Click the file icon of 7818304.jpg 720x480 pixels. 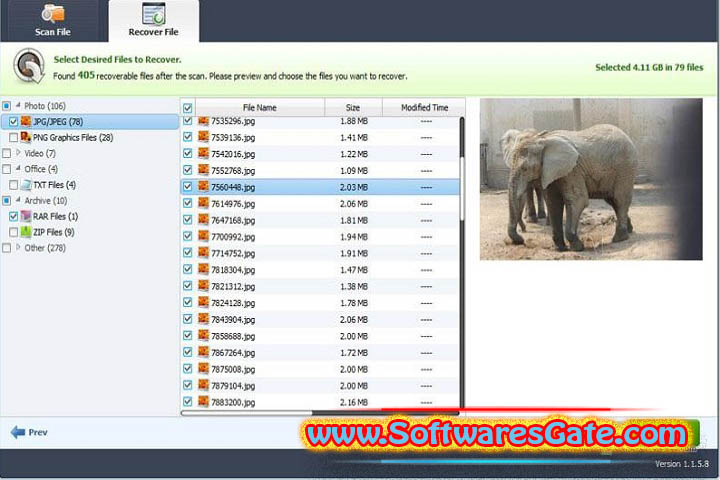tap(203, 269)
